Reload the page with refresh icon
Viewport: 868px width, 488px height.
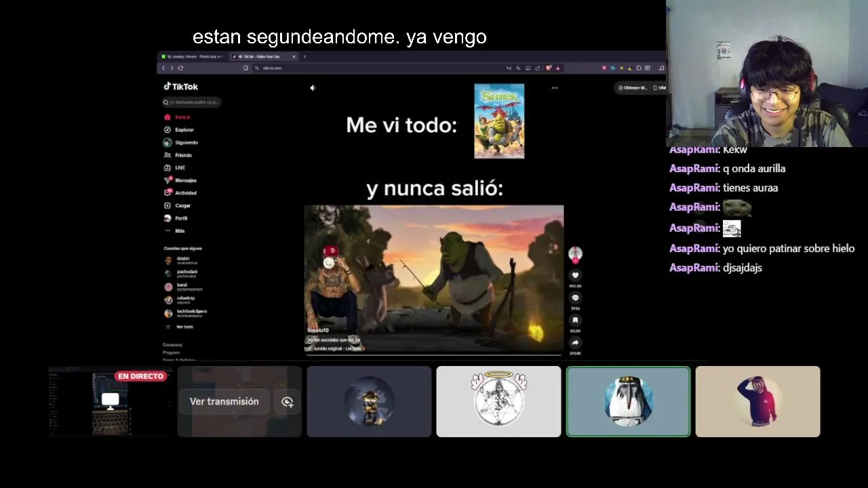[x=180, y=68]
